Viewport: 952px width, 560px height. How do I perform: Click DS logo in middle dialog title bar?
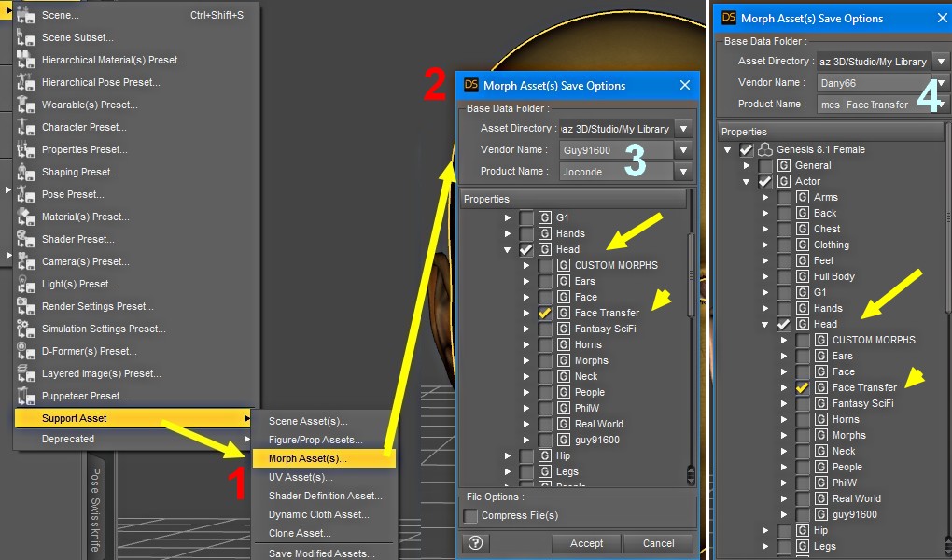pos(471,85)
